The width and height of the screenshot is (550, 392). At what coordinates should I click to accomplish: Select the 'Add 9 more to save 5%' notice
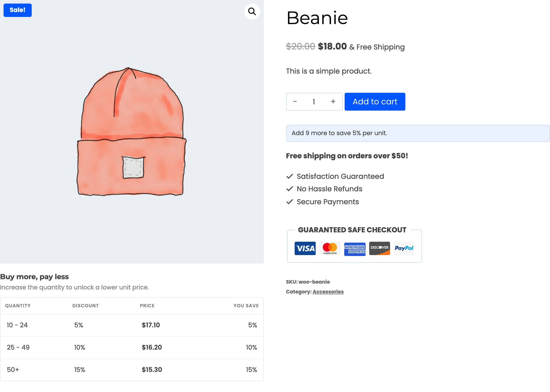[418, 133]
